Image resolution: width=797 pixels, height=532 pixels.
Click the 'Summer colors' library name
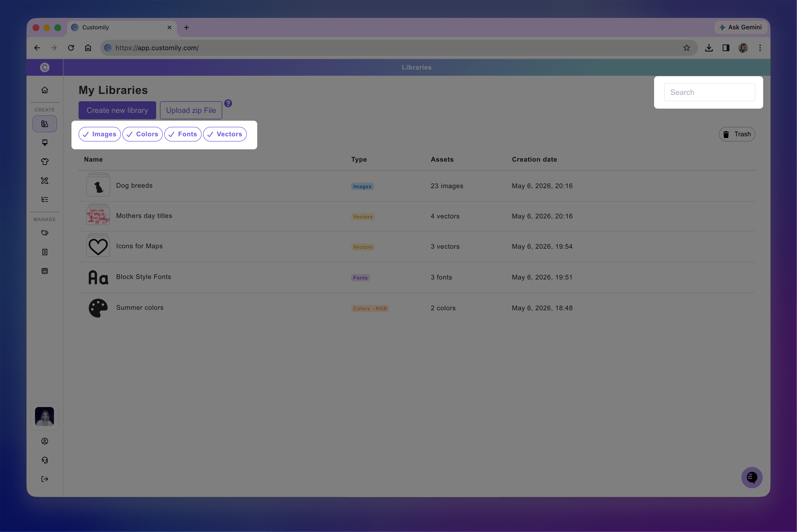click(140, 307)
